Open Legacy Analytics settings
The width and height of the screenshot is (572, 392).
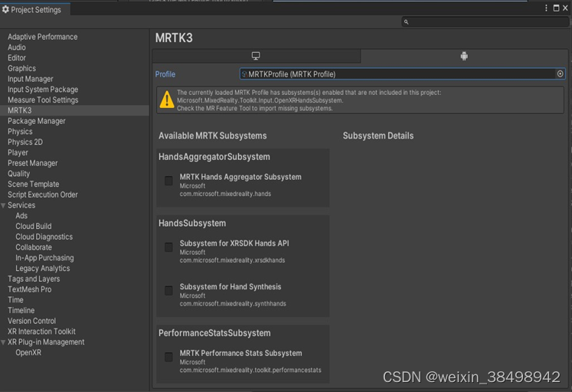coord(43,269)
